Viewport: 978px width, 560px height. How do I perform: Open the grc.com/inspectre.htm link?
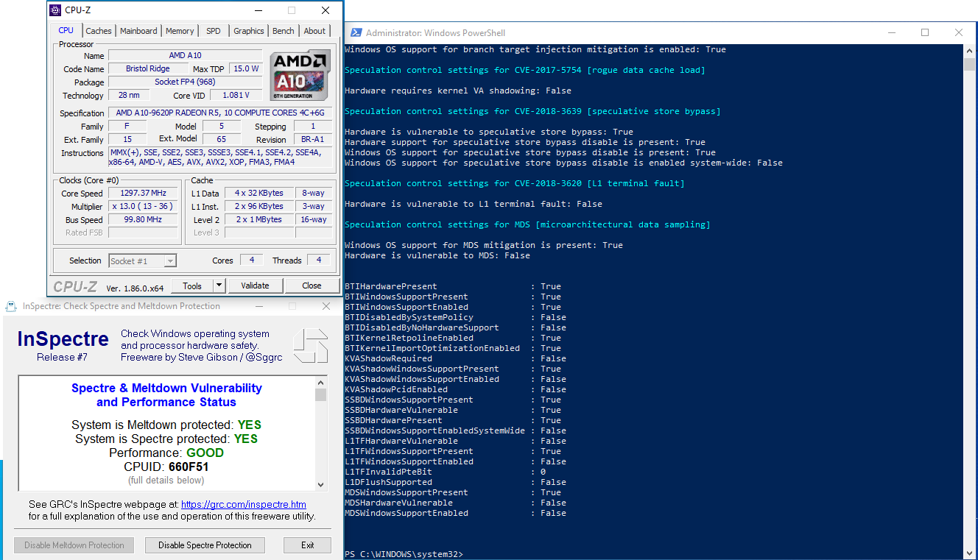click(244, 505)
